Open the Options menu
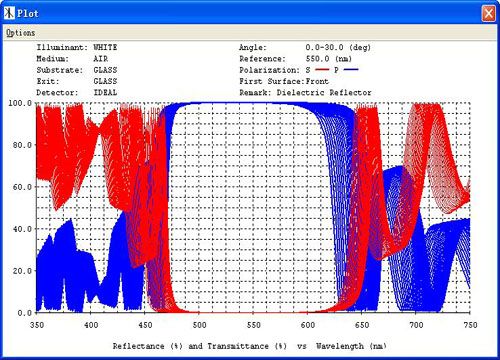This screenshot has width=500, height=360. [x=20, y=33]
